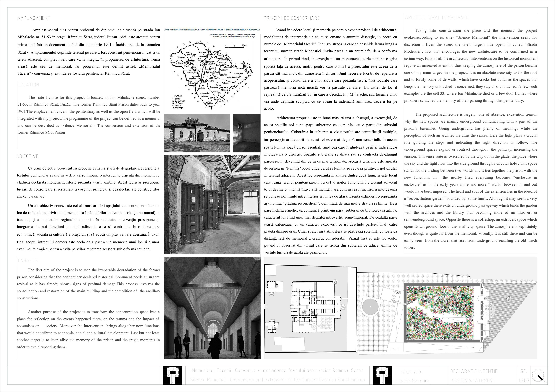Viewport: 555px width, 392px height.
Task: Click the 'OBIECTIVE' heading
Action: pos(28,156)
